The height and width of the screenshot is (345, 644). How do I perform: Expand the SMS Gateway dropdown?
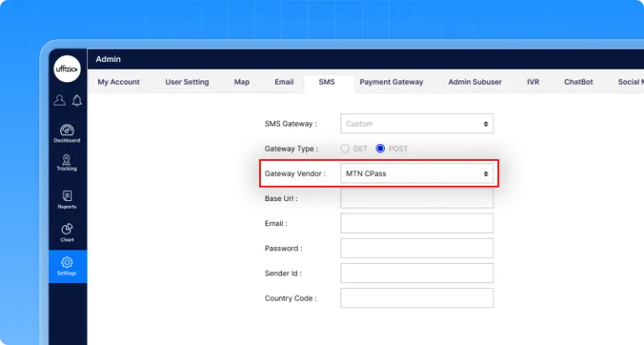point(417,124)
